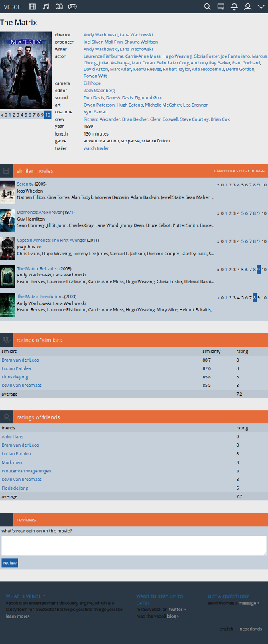Open producer Joel Silver's page
The width and height of the screenshot is (268, 644).
click(92, 42)
